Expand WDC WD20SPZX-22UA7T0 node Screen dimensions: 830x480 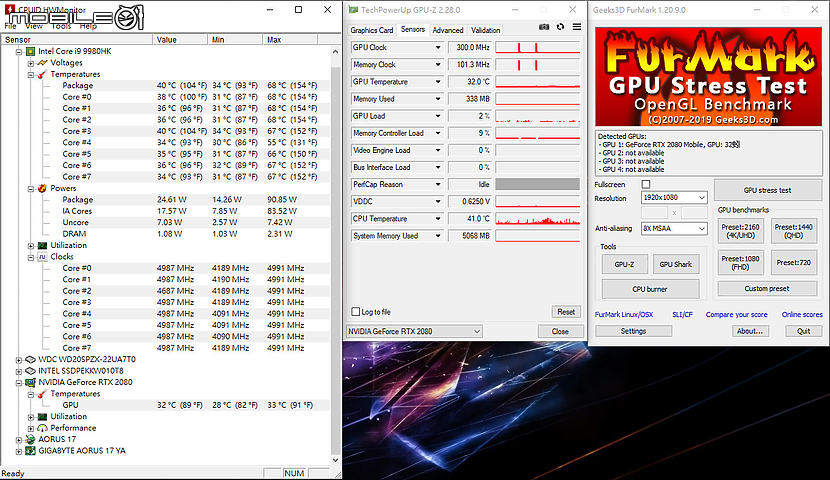[x=19, y=360]
